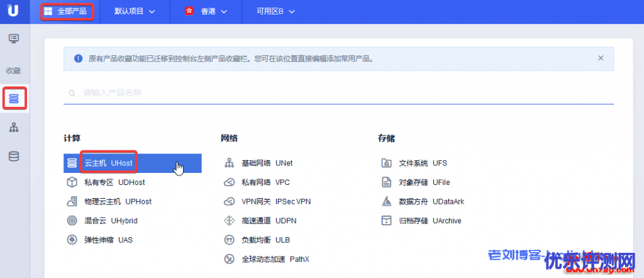Click the UDHost private zone cube icon
Image resolution: width=644 pixels, height=278 pixels.
coord(72,182)
